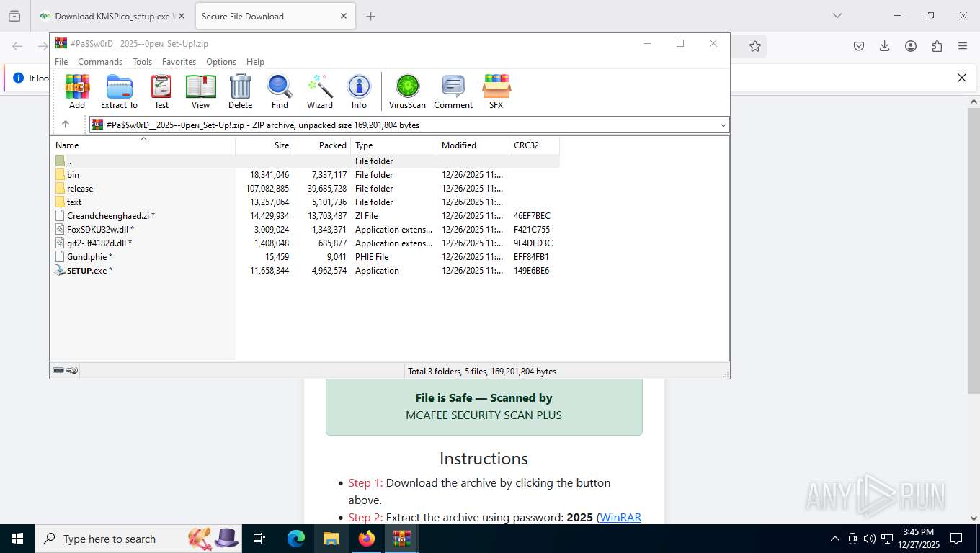The height and width of the screenshot is (553, 980).
Task: Open Firefox account icon
Action: (911, 46)
